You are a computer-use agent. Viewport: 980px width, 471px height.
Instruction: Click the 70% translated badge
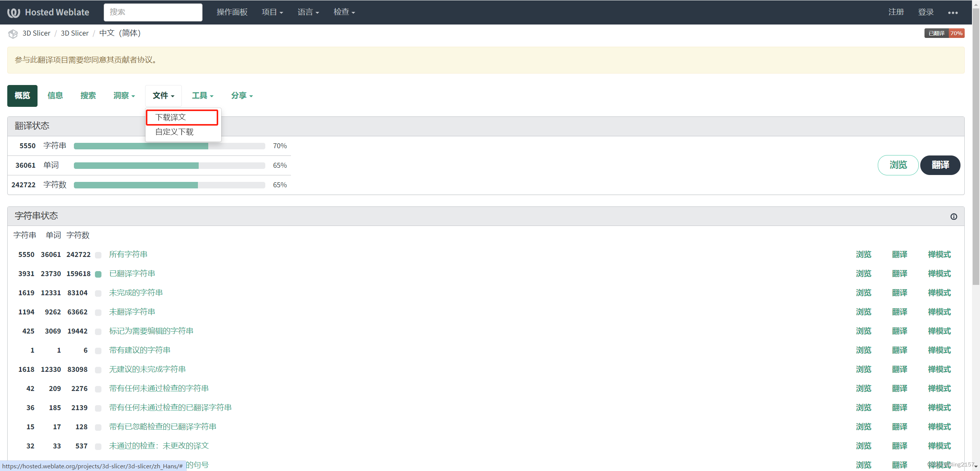944,33
